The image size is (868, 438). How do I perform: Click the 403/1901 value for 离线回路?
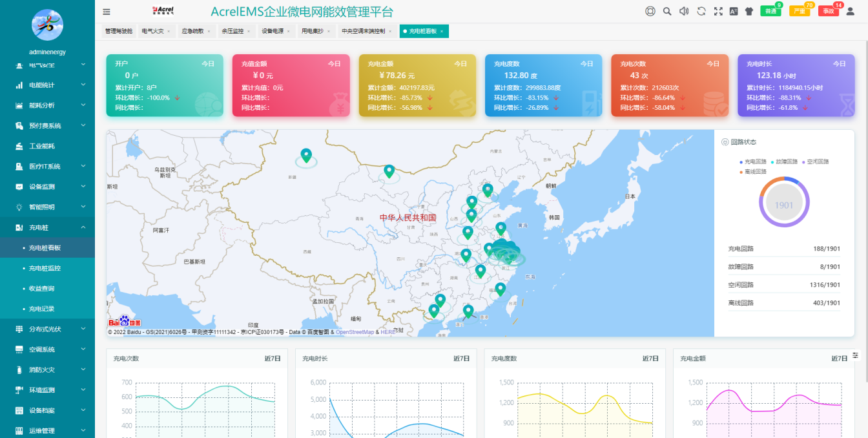pos(827,302)
